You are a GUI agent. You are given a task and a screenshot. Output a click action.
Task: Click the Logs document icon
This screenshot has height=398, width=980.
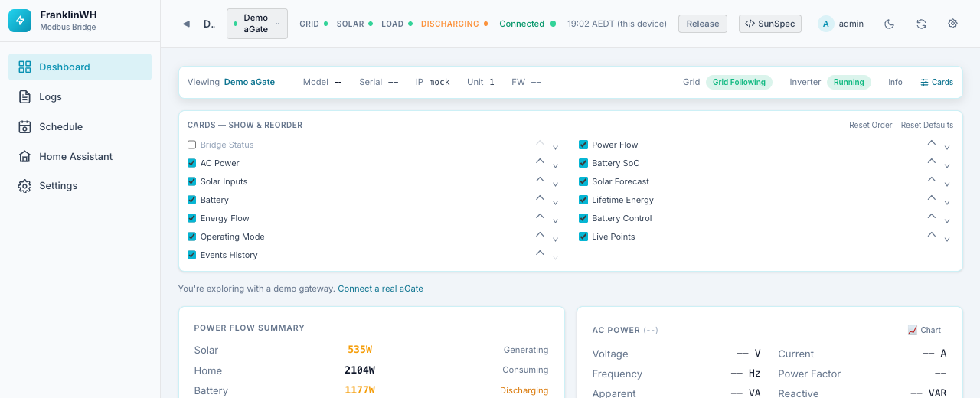click(24, 96)
